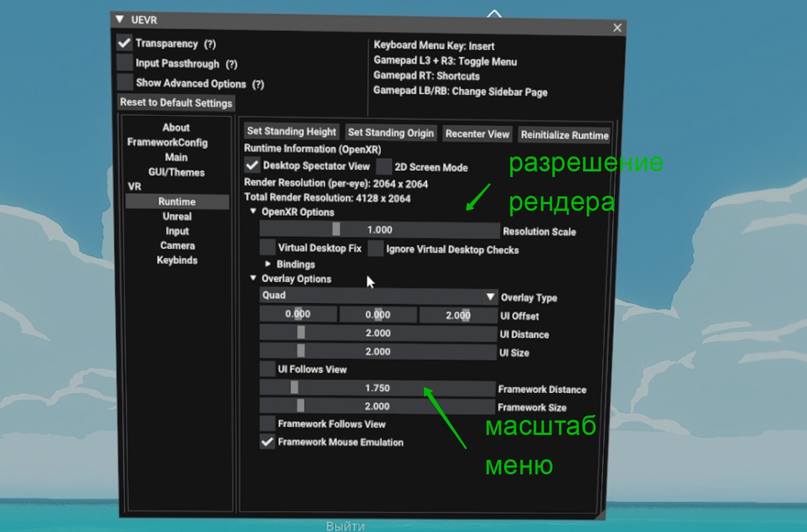Click UI Offset field showing 2.000
This screenshot has height=532, width=807.
click(458, 315)
